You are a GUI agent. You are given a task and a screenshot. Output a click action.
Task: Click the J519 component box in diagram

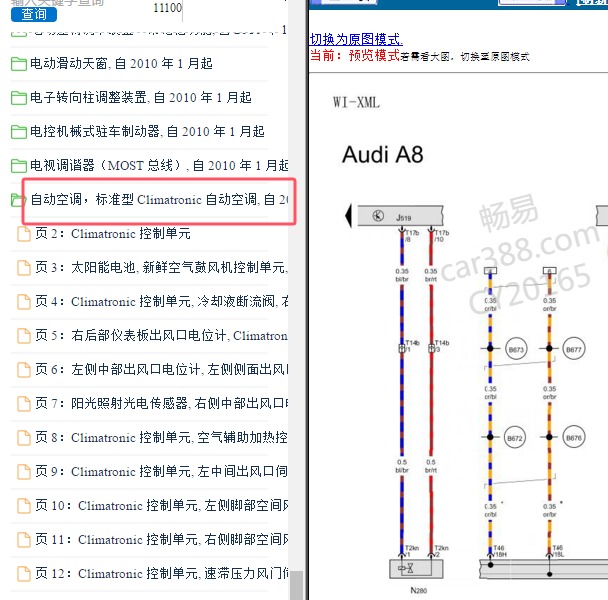tap(400, 216)
